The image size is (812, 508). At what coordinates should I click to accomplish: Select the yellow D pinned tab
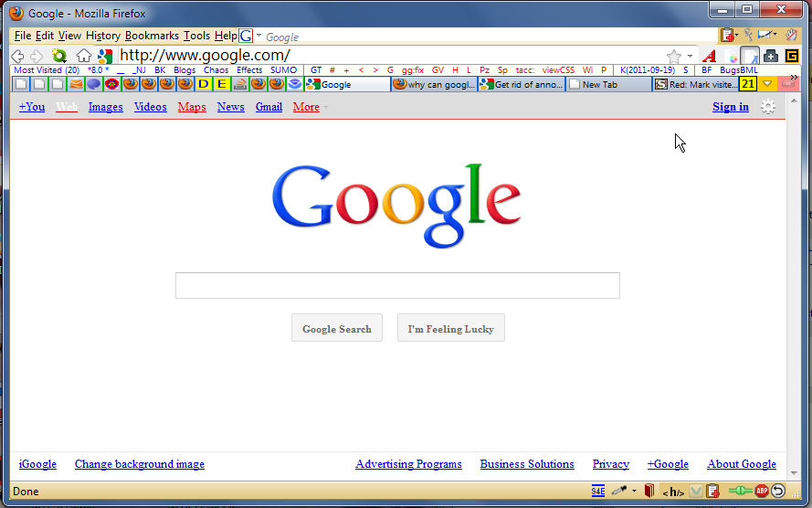tap(203, 84)
